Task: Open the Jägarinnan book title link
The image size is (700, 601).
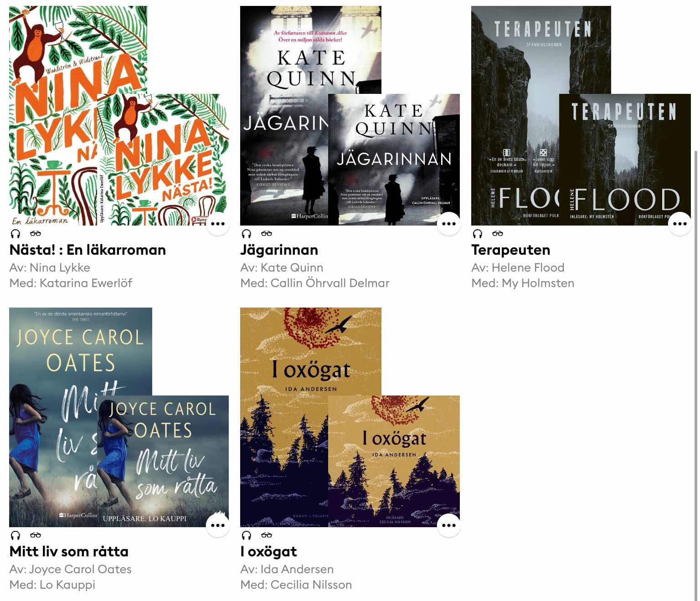Action: (279, 250)
